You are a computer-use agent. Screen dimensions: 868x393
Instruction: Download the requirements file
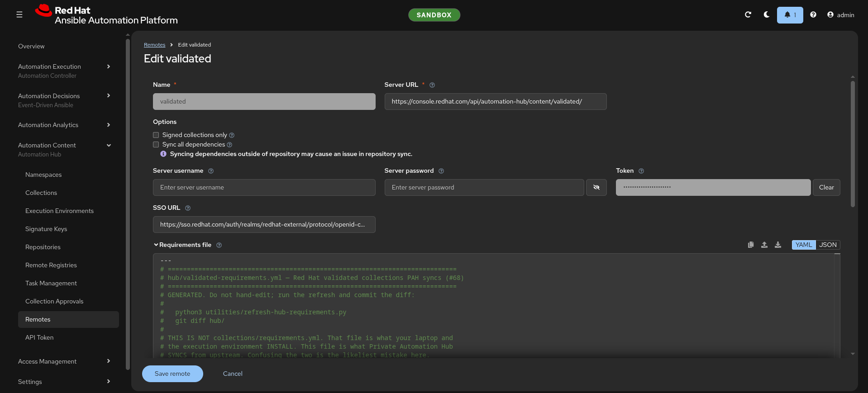tap(778, 245)
